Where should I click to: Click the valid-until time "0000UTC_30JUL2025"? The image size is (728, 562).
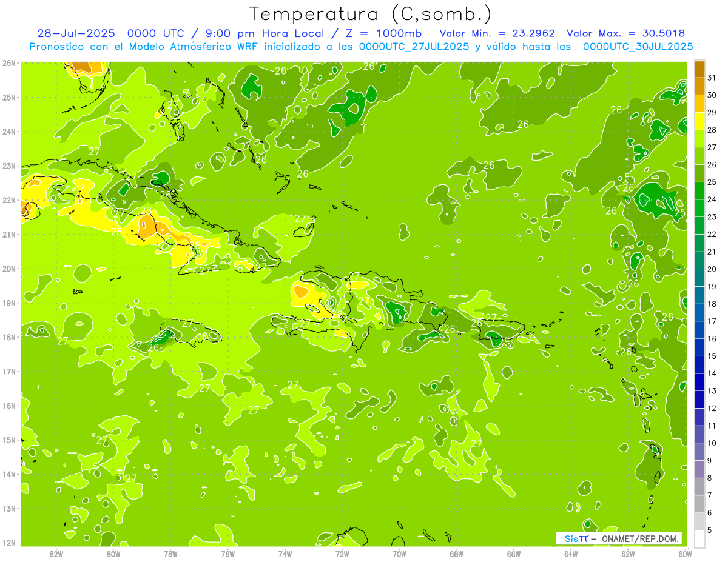point(638,47)
